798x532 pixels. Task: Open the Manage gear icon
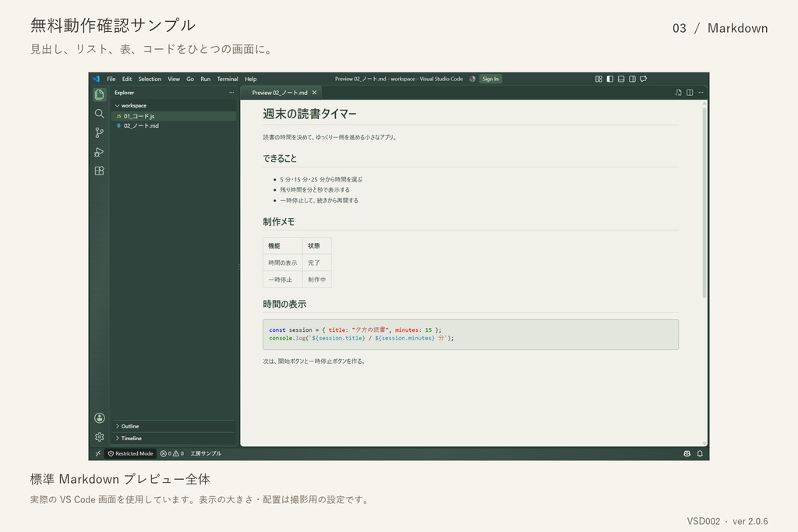[99, 437]
